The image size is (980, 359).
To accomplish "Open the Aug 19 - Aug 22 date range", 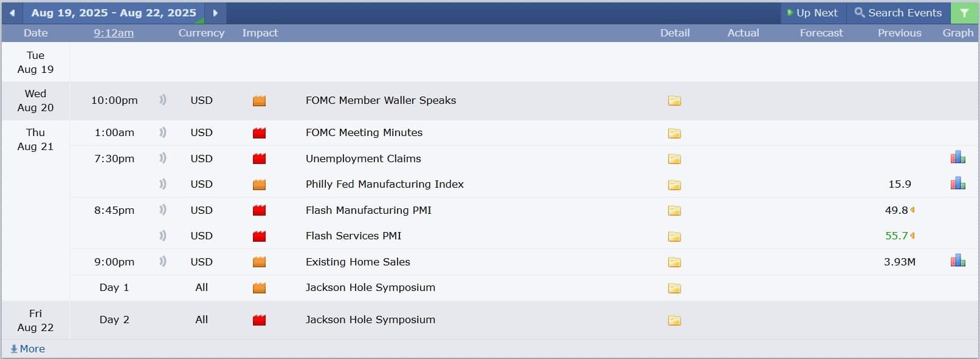I will point(114,13).
